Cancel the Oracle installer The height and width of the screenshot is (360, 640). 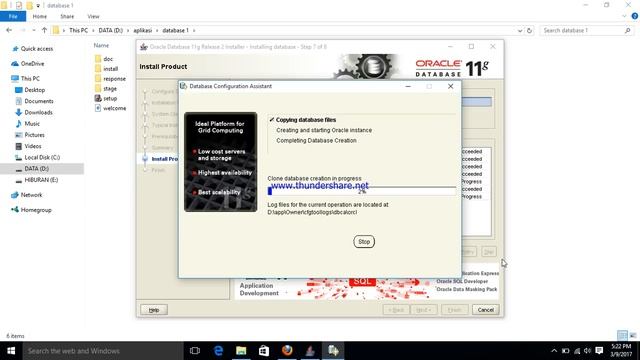point(485,310)
